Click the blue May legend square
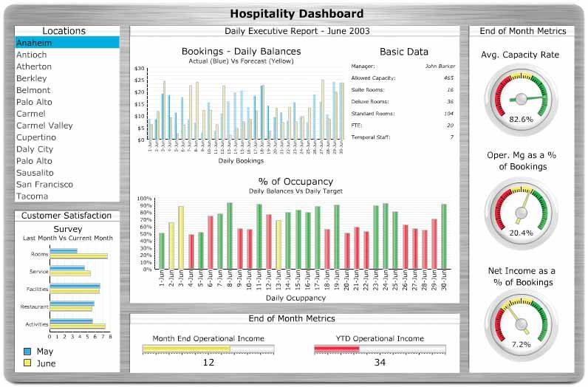This screenshot has height=387, width=588. point(27,352)
